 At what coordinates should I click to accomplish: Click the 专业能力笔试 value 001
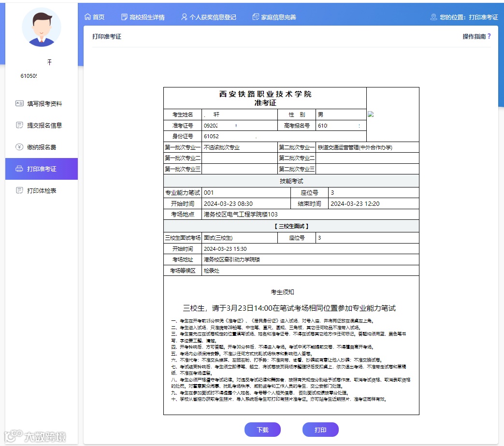click(x=246, y=192)
